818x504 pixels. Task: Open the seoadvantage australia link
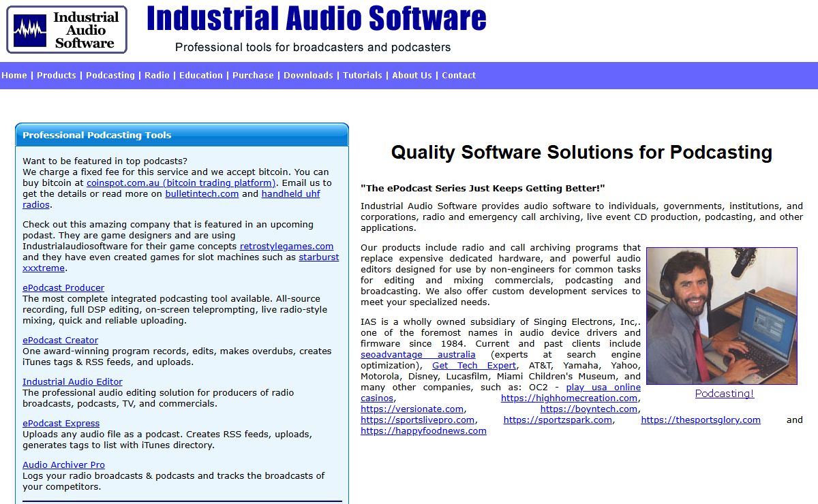(418, 354)
